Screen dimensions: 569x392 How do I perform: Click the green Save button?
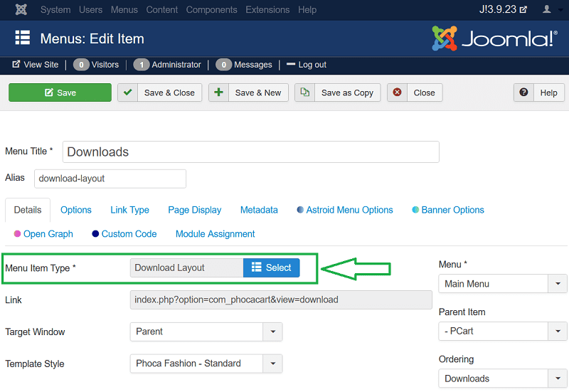click(60, 92)
